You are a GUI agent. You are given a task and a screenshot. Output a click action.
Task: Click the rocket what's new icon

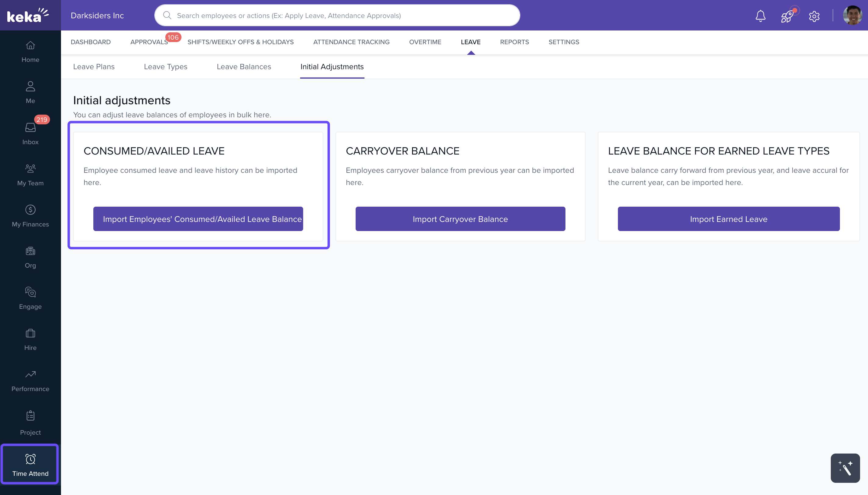click(x=787, y=16)
